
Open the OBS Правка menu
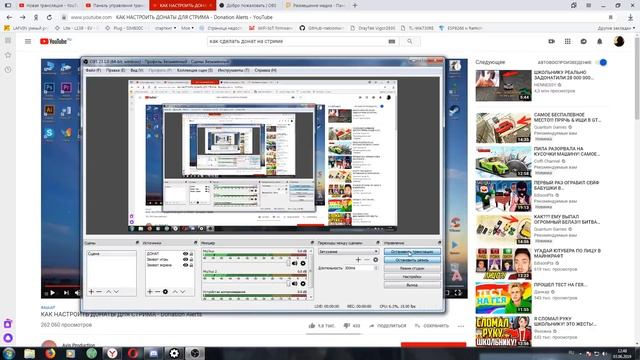[x=116, y=70]
